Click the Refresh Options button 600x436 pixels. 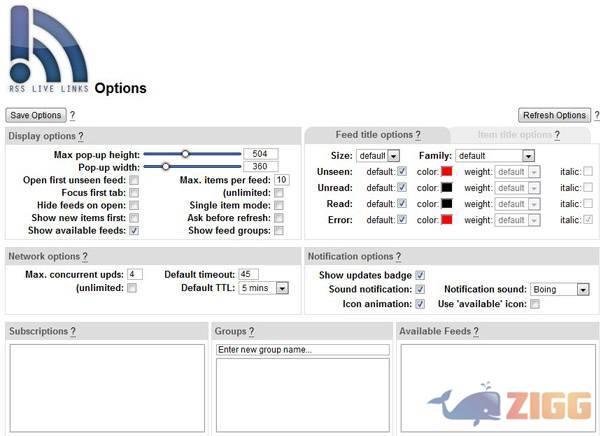pyautogui.click(x=553, y=116)
